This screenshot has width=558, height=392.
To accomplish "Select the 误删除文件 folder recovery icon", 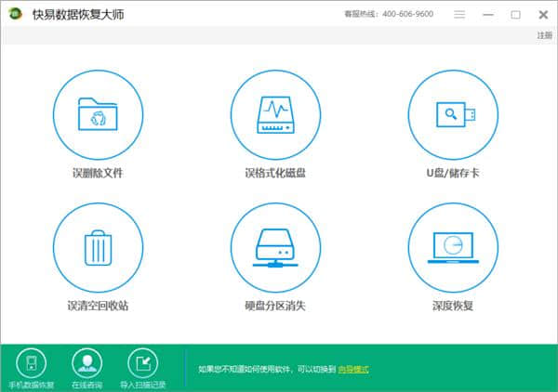I will click(97, 114).
